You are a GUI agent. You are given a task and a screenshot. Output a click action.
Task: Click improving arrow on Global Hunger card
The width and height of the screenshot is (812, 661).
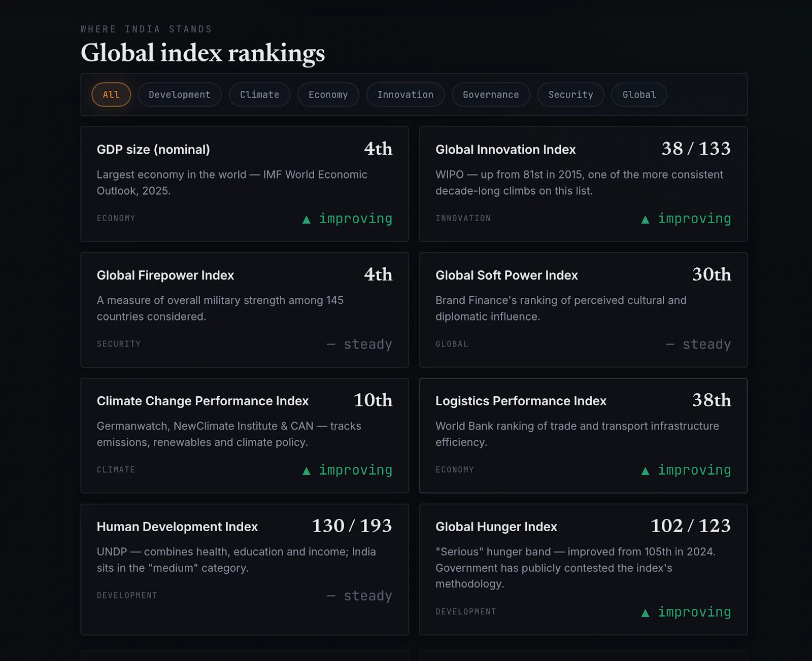[x=645, y=613]
